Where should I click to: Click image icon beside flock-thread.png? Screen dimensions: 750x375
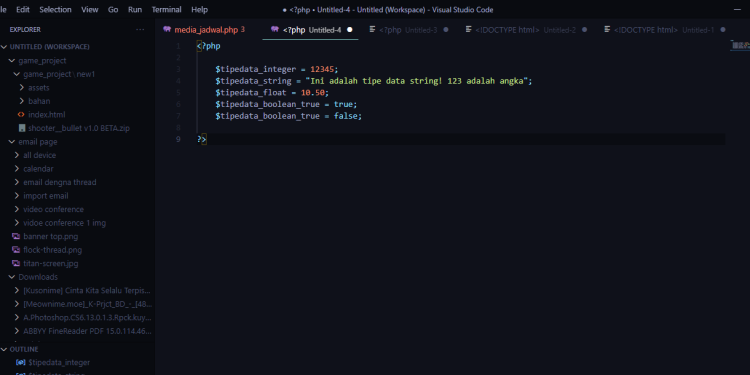click(16, 250)
